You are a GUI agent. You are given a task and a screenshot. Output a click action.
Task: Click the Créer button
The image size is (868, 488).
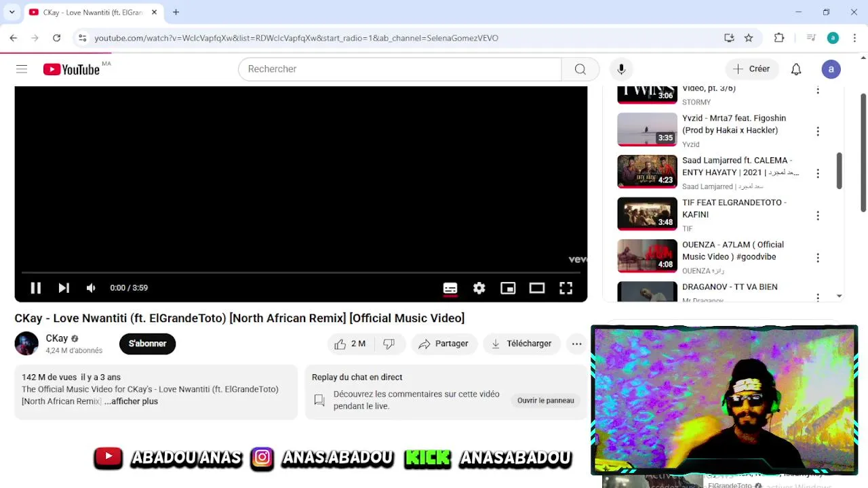point(751,69)
